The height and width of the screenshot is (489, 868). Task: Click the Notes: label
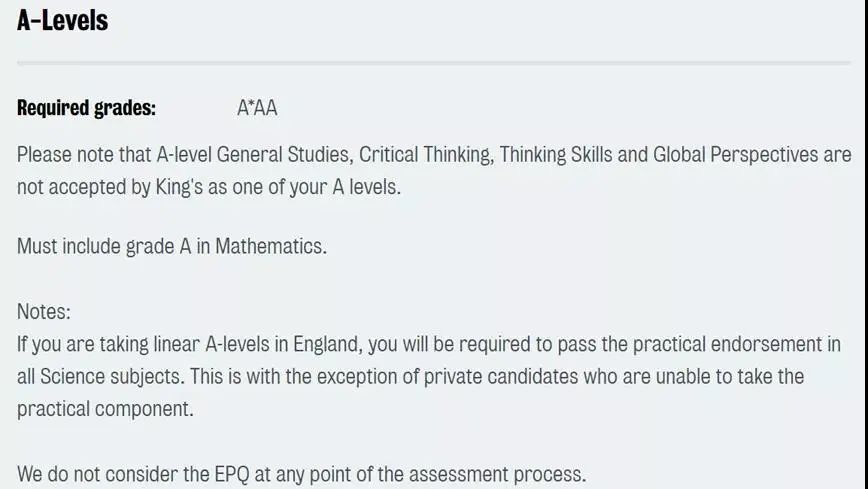[44, 311]
